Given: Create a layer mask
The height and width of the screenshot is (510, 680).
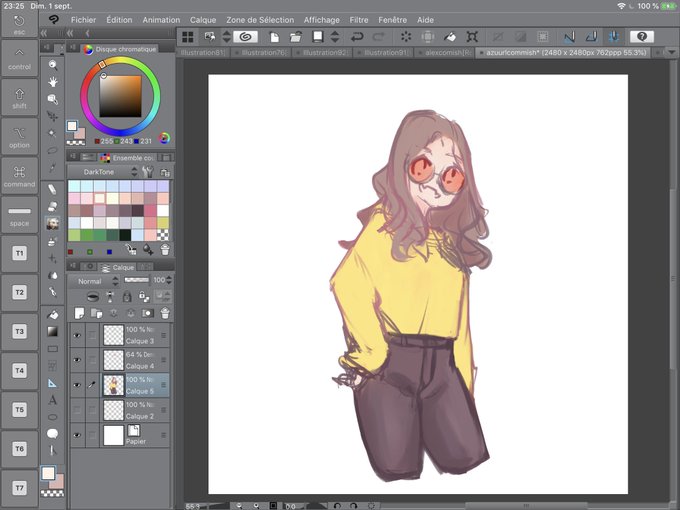Looking at the screenshot, I should pos(147,313).
